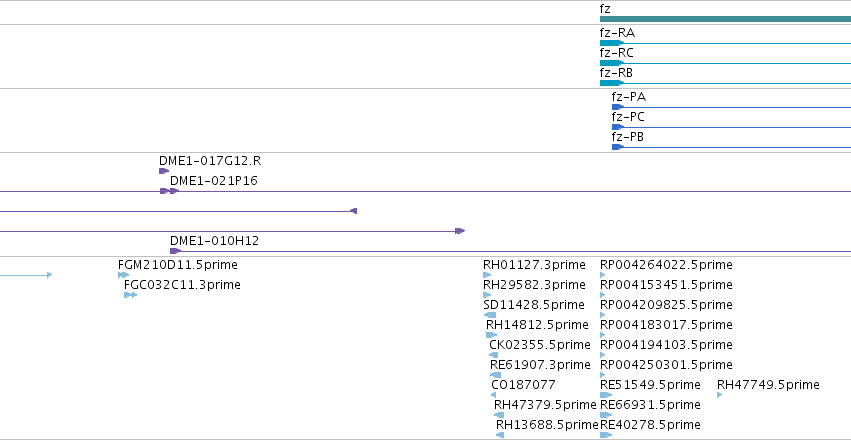Select the fz-RC transcript feature
851x440 pixels.
click(x=725, y=63)
